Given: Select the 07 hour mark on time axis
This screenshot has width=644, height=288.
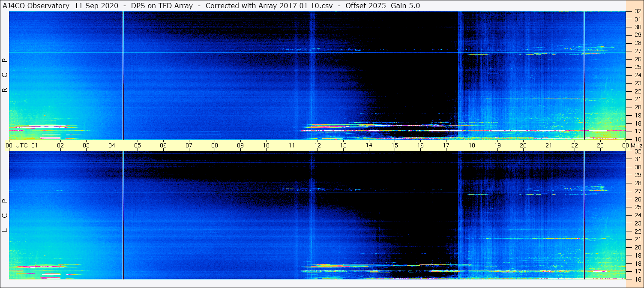Looking at the screenshot, I should pos(189,145).
